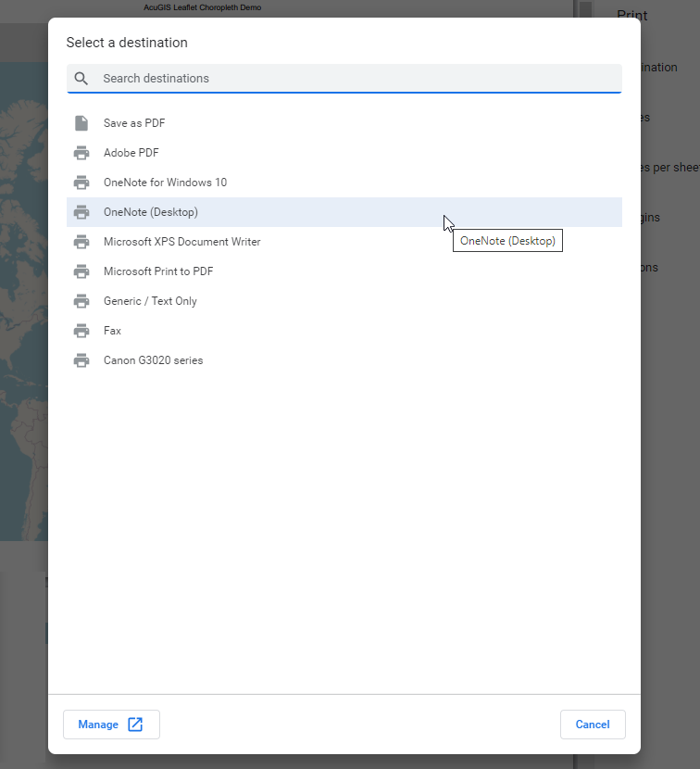This screenshot has height=769, width=700.
Task: Click the Fax printer icon
Action: [x=81, y=331]
